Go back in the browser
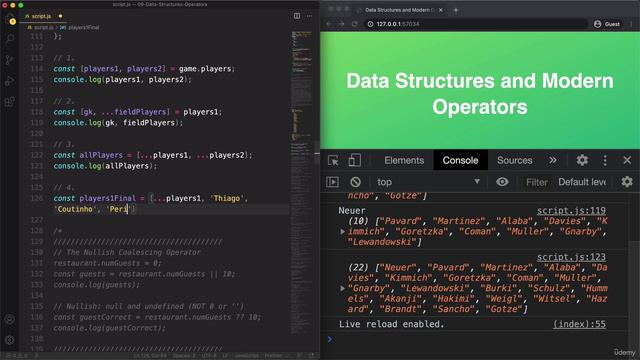640x360 pixels. pos(329,24)
